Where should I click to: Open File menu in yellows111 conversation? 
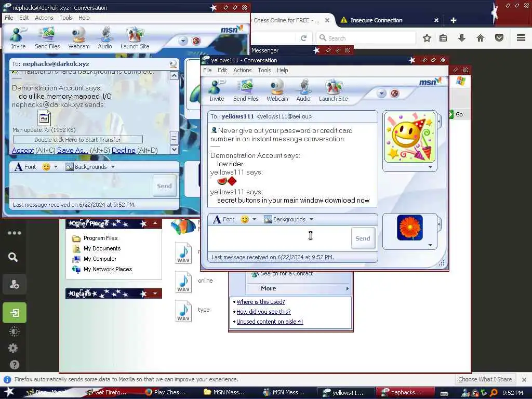[x=207, y=70]
